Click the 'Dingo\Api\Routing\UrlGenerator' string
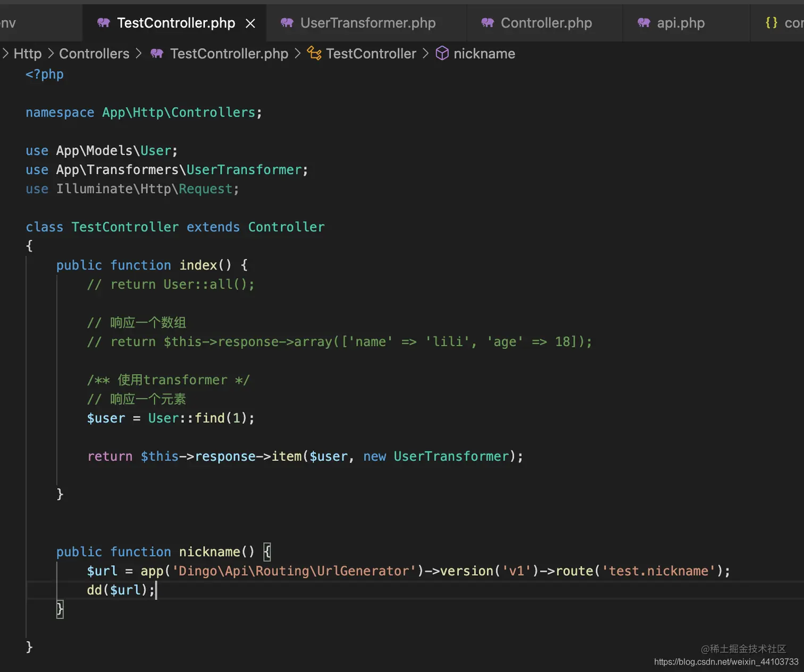Screen dimensions: 804x672 [x=294, y=571]
